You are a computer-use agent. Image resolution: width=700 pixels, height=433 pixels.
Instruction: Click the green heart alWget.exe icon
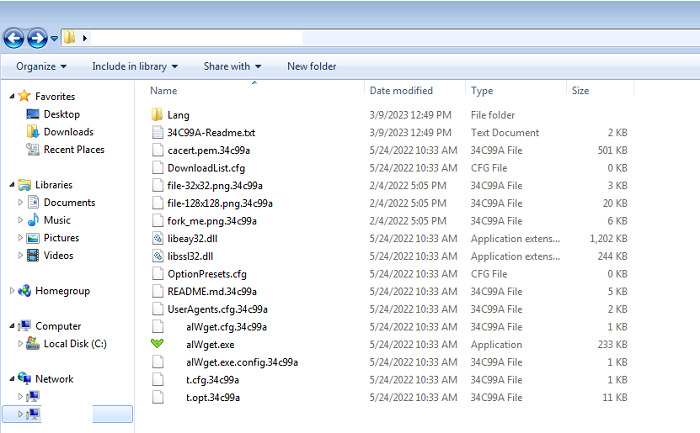(156, 344)
